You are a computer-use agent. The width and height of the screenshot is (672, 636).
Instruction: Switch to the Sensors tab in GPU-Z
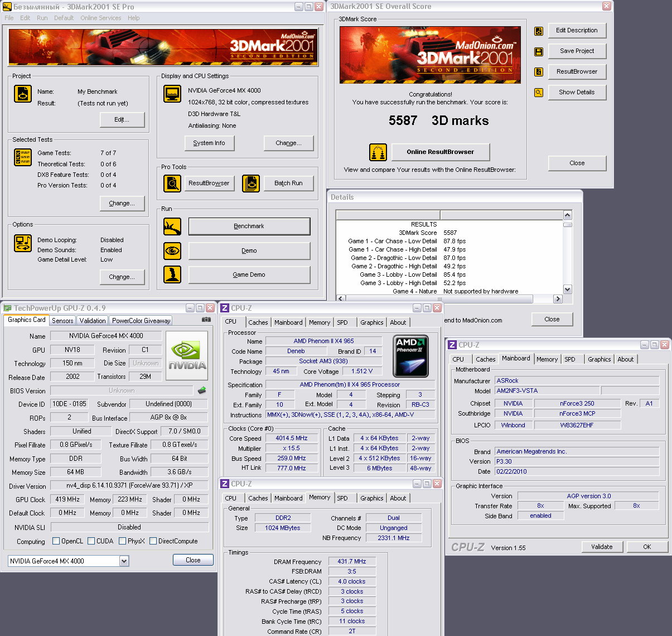(x=62, y=321)
